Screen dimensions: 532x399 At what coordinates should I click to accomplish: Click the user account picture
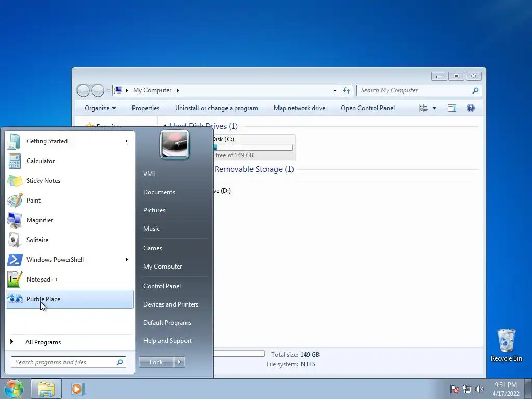175,144
